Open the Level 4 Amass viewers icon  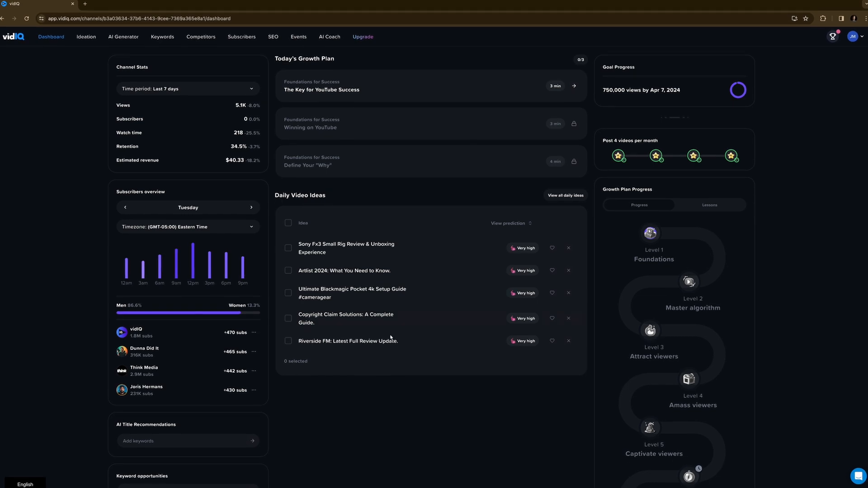point(689,379)
